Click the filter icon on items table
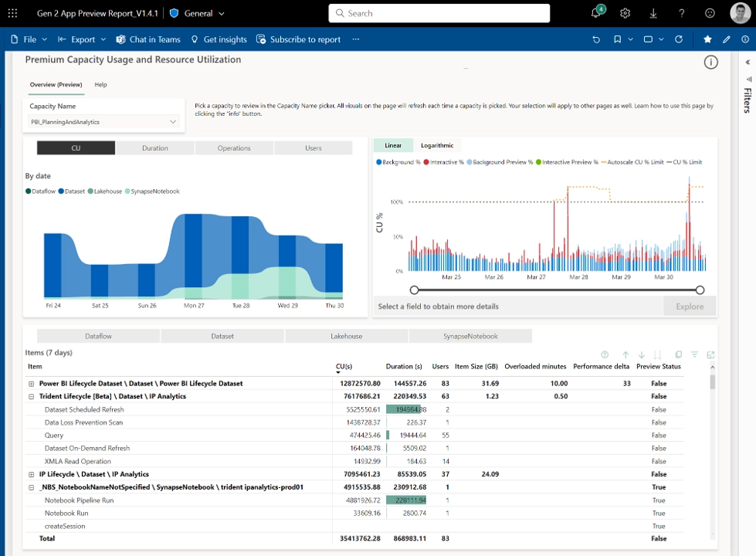The width and height of the screenshot is (756, 556). pyautogui.click(x=694, y=354)
